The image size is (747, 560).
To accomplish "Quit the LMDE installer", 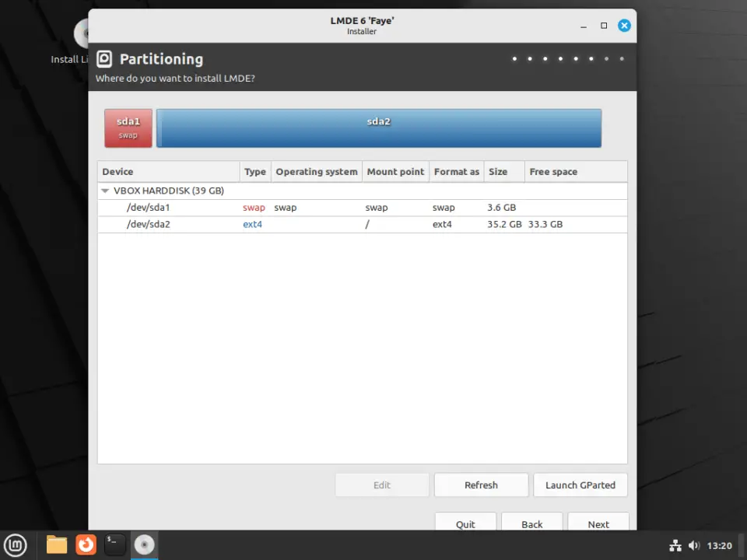I will (x=465, y=523).
